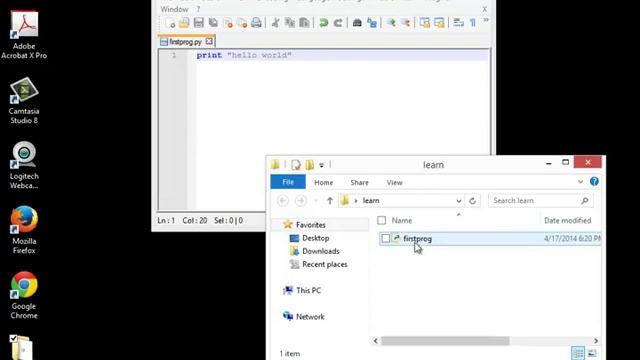Open Explorer Help with the blue question icon
The height and width of the screenshot is (360, 640).
point(594,181)
